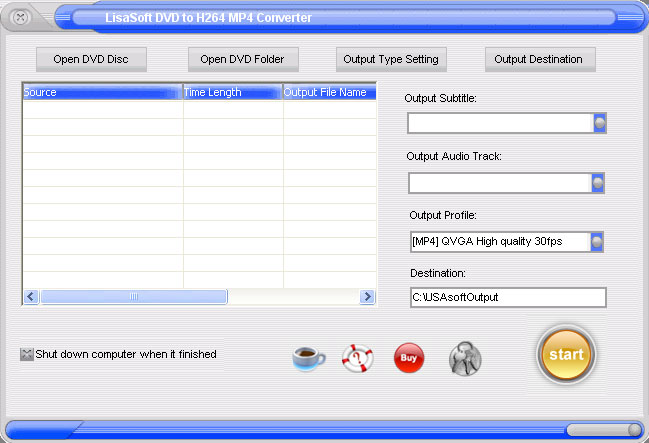649x443 pixels.
Task: Select the Source column header
Action: click(102, 92)
